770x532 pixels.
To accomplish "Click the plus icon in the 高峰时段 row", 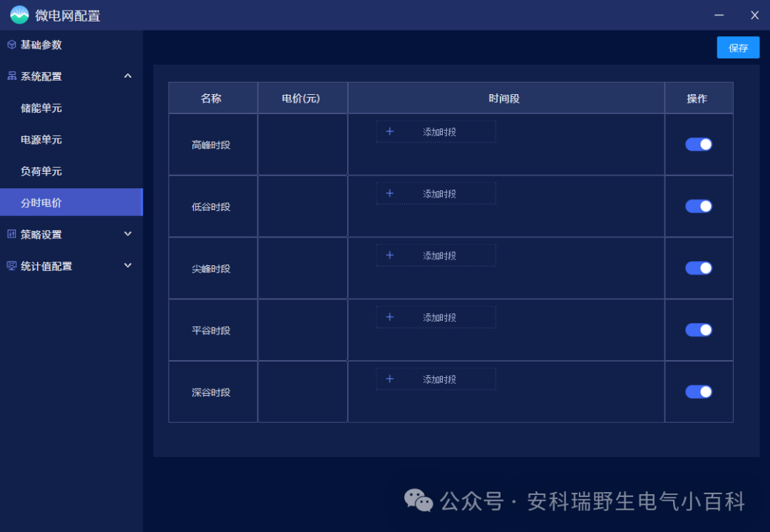I will tap(390, 132).
